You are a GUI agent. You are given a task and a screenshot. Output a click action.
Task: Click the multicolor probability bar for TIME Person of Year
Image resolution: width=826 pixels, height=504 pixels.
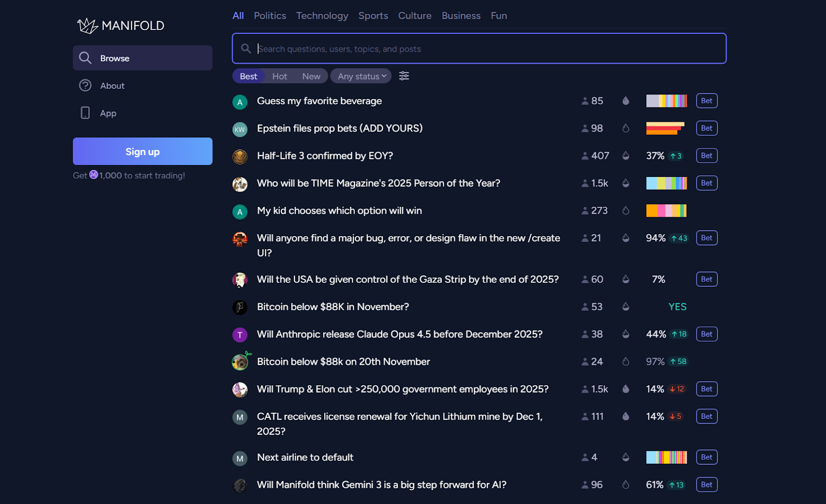point(666,183)
